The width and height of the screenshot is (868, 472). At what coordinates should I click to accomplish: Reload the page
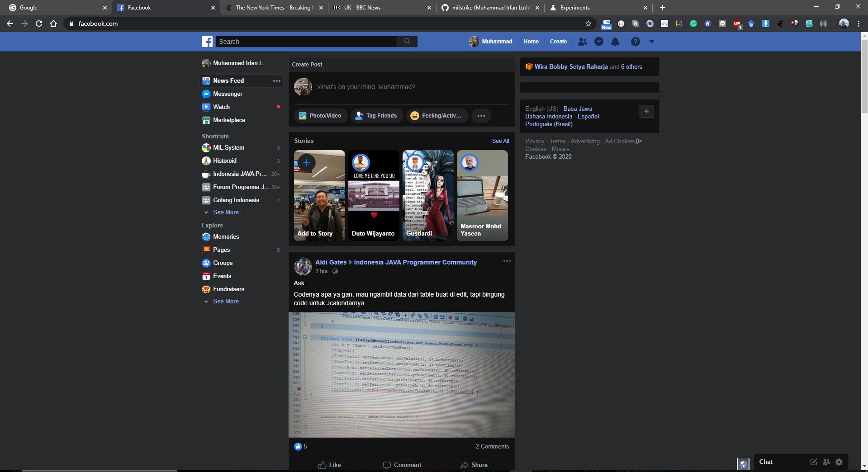point(39,24)
